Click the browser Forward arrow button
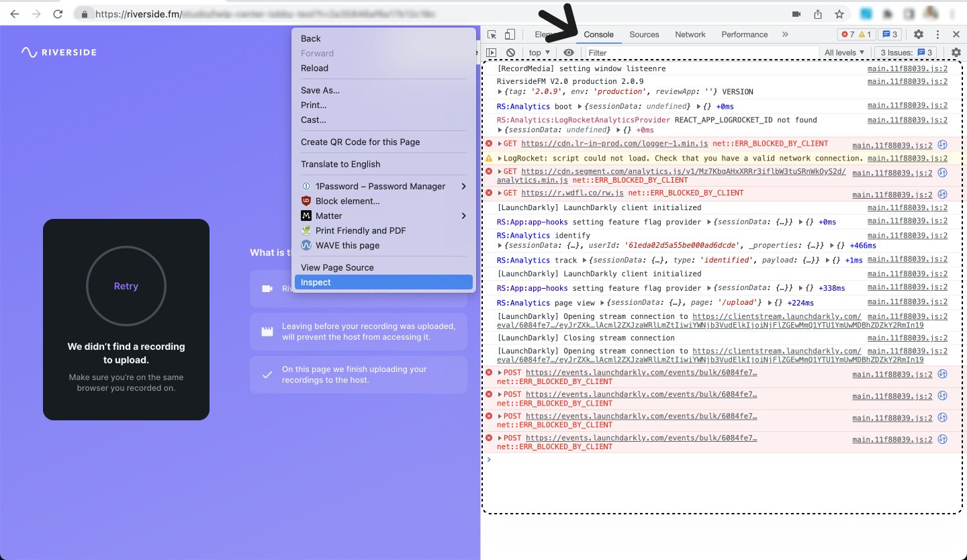Screen dimensions: 967x560 click(36, 14)
